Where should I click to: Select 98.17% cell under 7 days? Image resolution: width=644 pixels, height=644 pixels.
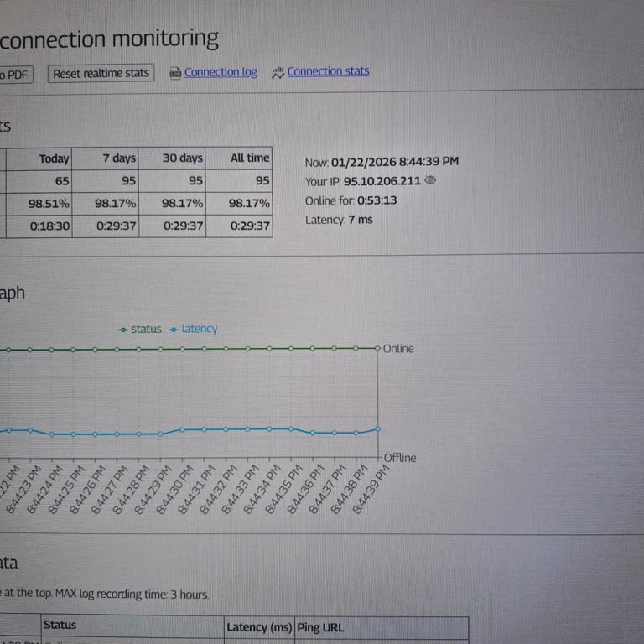(106, 203)
